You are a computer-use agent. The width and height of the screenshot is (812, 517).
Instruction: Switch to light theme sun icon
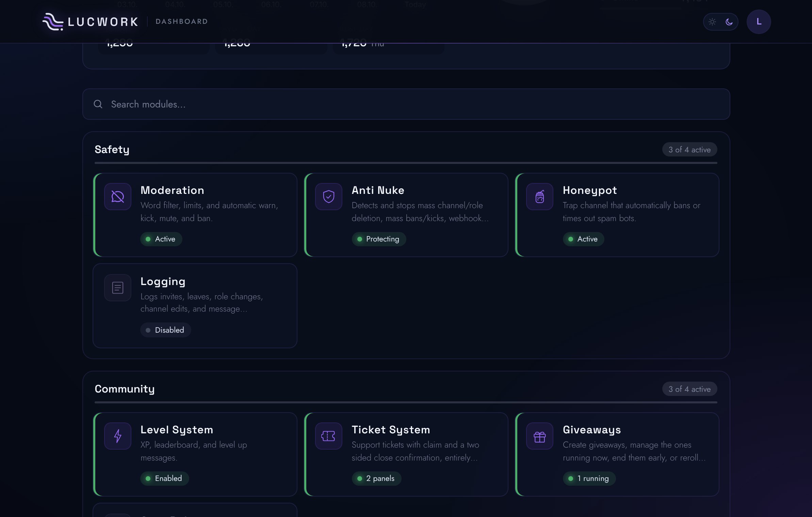tap(712, 22)
